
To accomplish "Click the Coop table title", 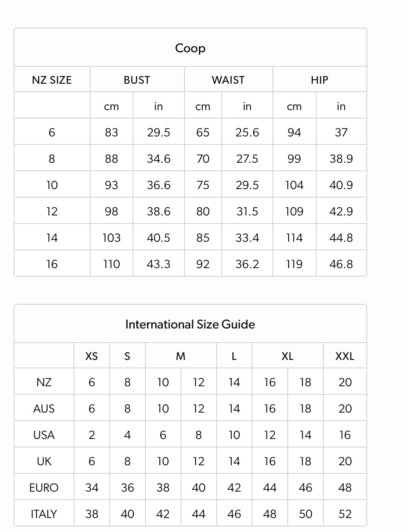I will pyautogui.click(x=190, y=48).
